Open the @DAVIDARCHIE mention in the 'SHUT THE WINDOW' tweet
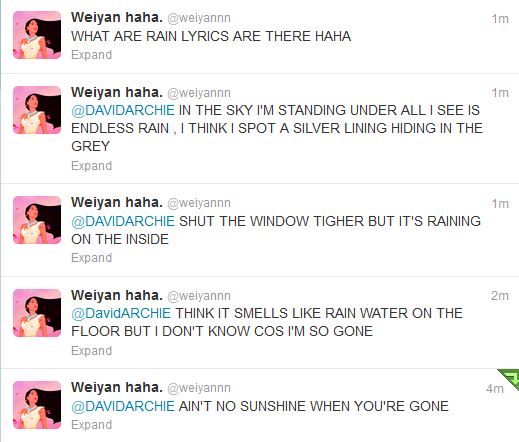Viewport: 519px width, 442px height. point(123,221)
